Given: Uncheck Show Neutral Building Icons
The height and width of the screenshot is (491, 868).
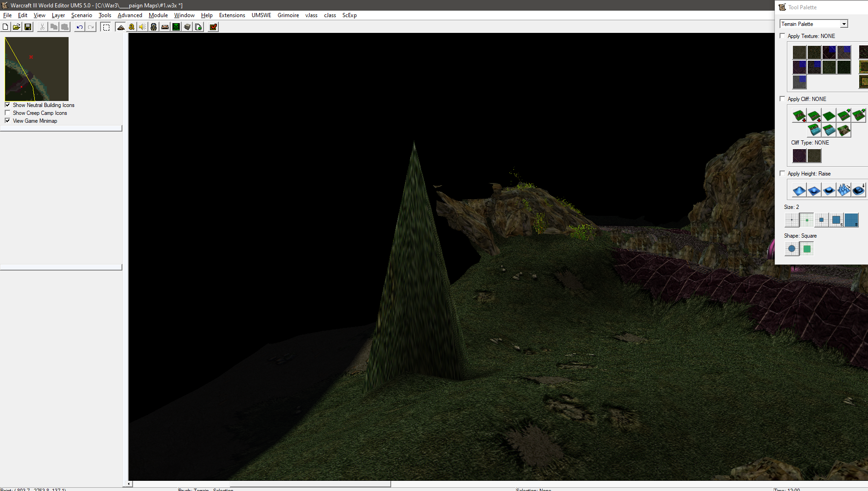Looking at the screenshot, I should click(7, 105).
